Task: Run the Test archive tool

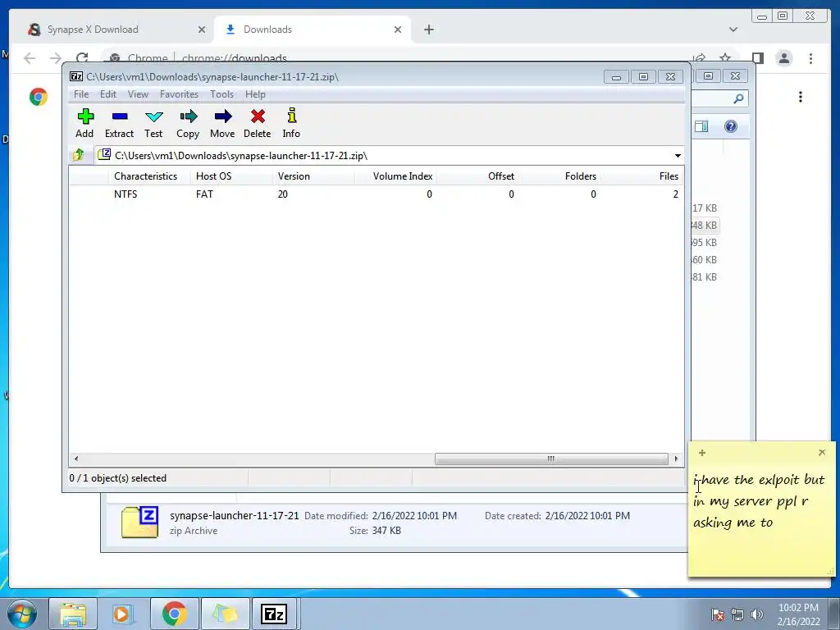Action: (x=153, y=124)
